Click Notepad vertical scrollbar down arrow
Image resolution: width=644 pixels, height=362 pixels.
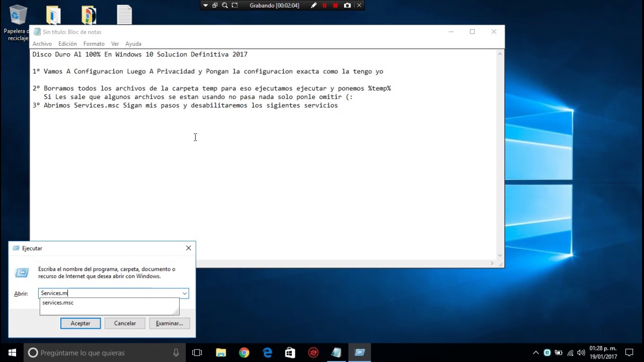[500, 255]
